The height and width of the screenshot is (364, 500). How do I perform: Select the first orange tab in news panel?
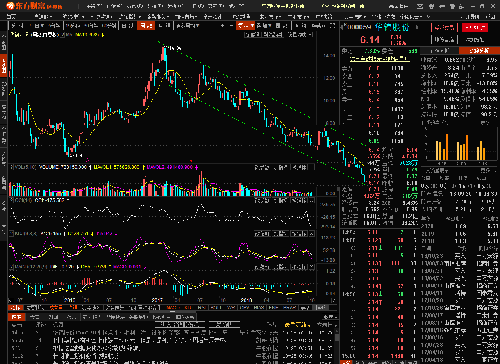tap(16, 317)
